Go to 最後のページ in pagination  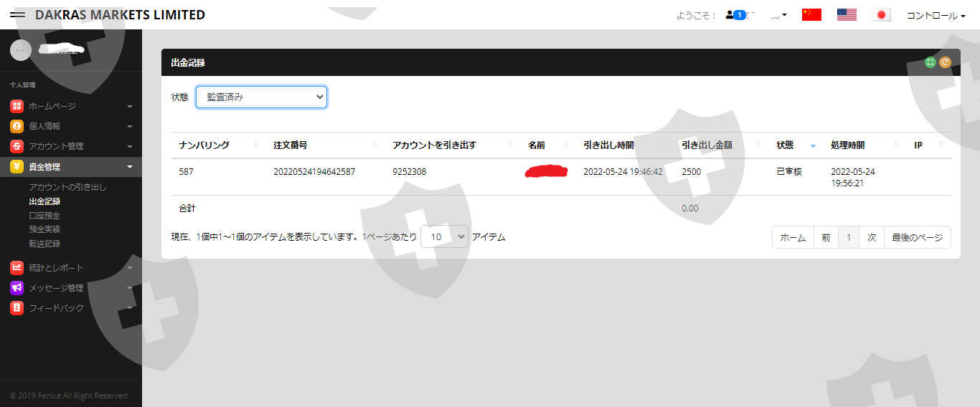[917, 237]
